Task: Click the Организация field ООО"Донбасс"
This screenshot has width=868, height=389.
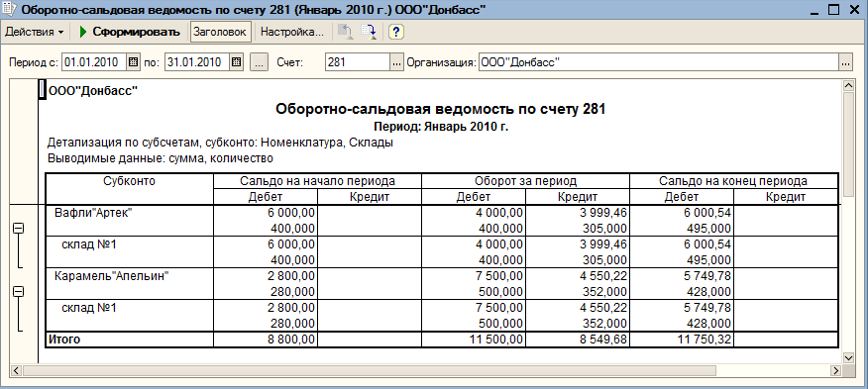Action: [x=659, y=62]
